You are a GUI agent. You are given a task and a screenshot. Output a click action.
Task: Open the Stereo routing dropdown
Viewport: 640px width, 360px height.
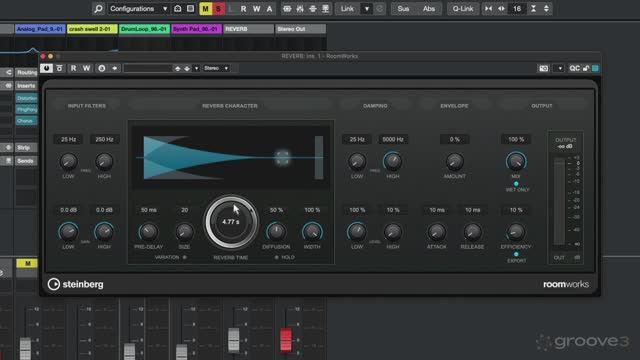pyautogui.click(x=216, y=68)
